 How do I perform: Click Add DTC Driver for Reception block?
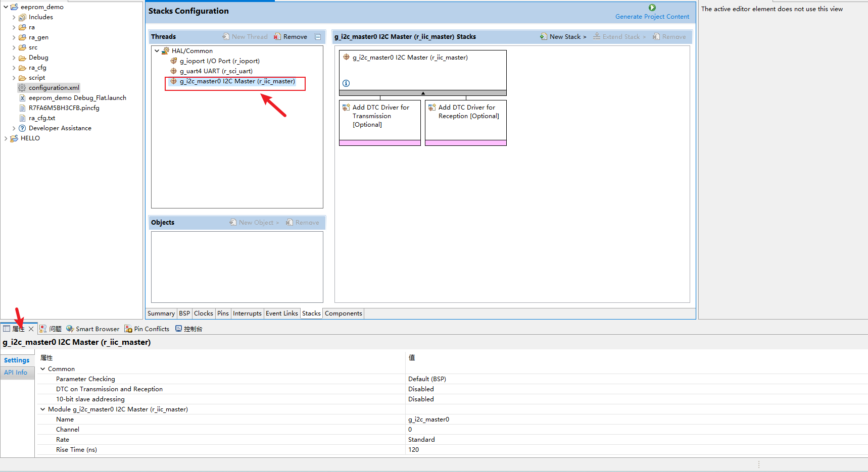[x=466, y=123]
